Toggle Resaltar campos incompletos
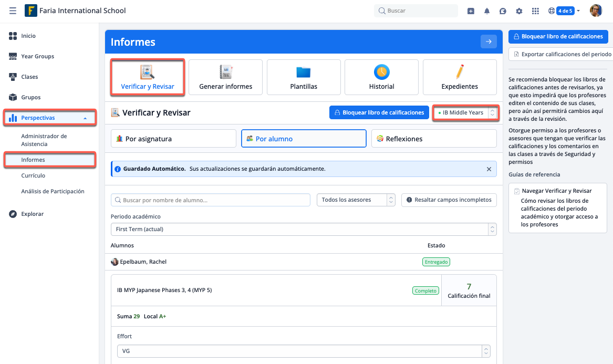Viewport: 613px width, 364px height. point(449,200)
